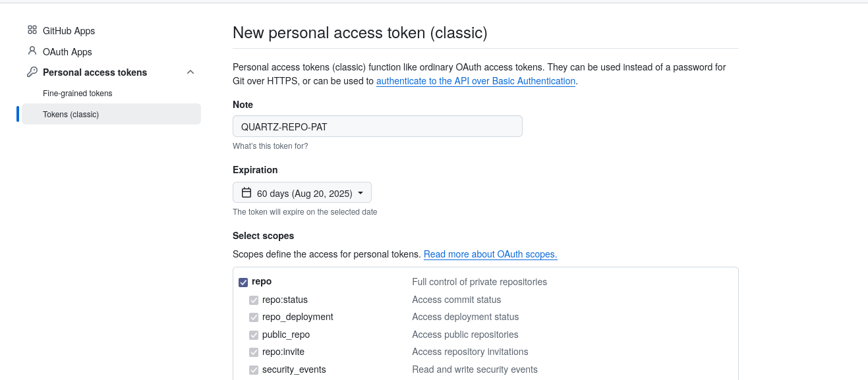Go to OAuth Apps page
Screen dimensions: 868x380
coord(67,52)
